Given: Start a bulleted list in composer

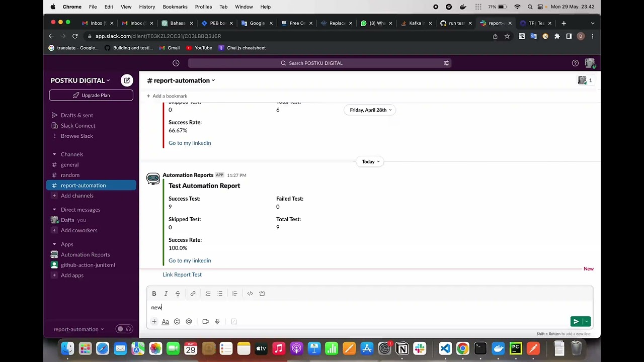Looking at the screenshot, I should point(220,294).
